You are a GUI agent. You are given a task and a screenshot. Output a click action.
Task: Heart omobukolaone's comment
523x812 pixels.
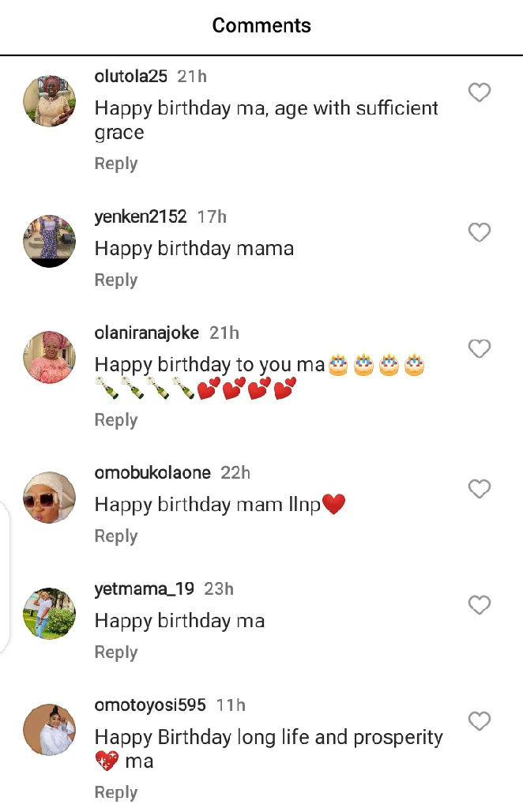[x=480, y=490]
